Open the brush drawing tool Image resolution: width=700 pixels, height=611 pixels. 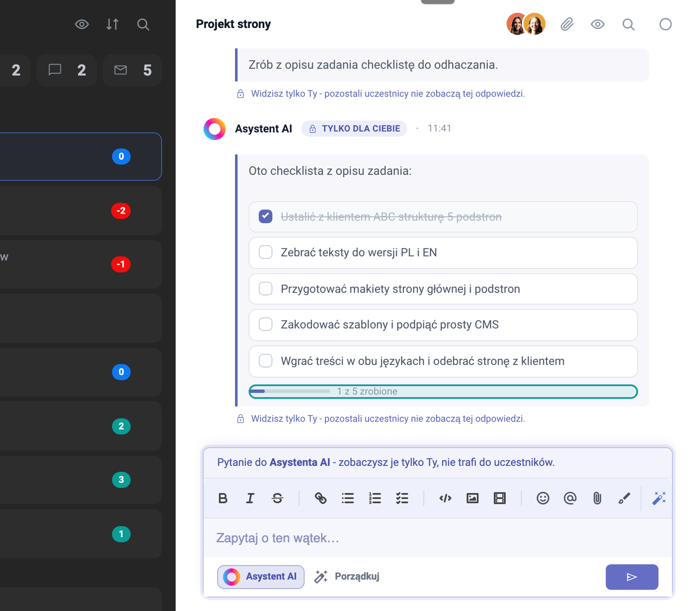pos(624,498)
